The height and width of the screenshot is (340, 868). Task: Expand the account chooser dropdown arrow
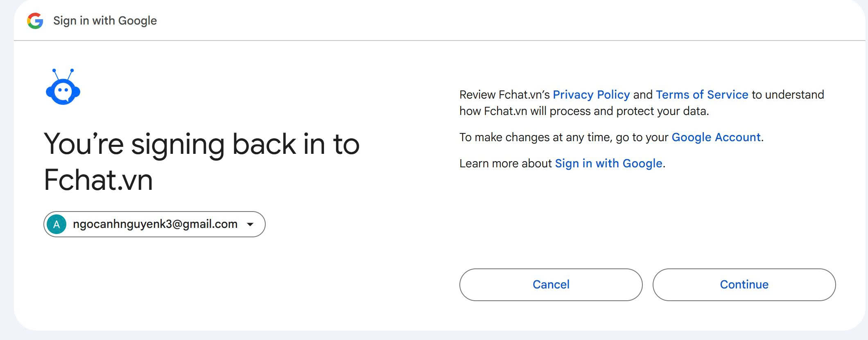(x=250, y=224)
